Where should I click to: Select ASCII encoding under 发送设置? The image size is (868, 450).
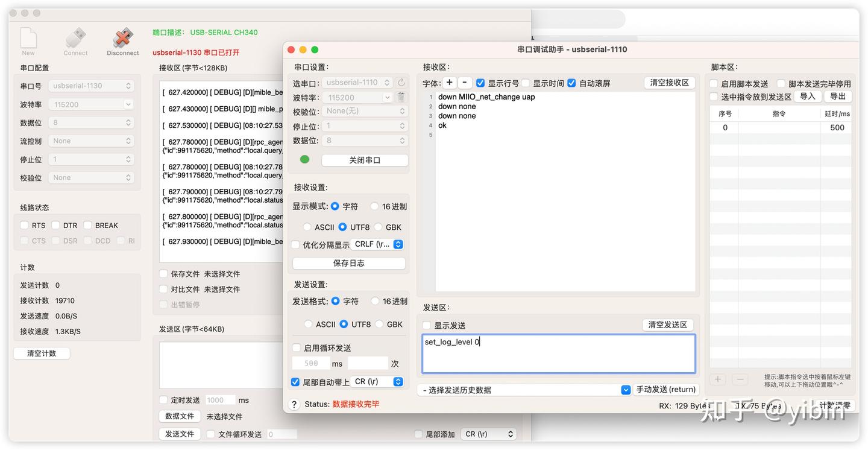[x=308, y=324]
